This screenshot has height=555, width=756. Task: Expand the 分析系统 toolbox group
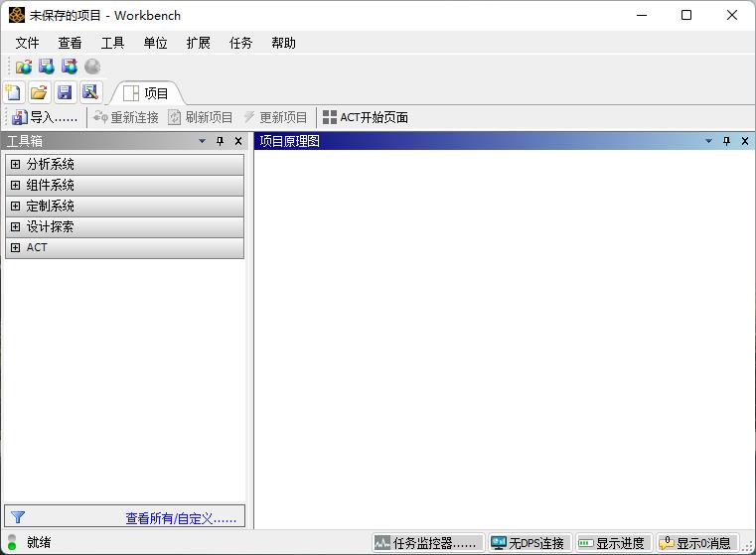pyautogui.click(x=16, y=164)
